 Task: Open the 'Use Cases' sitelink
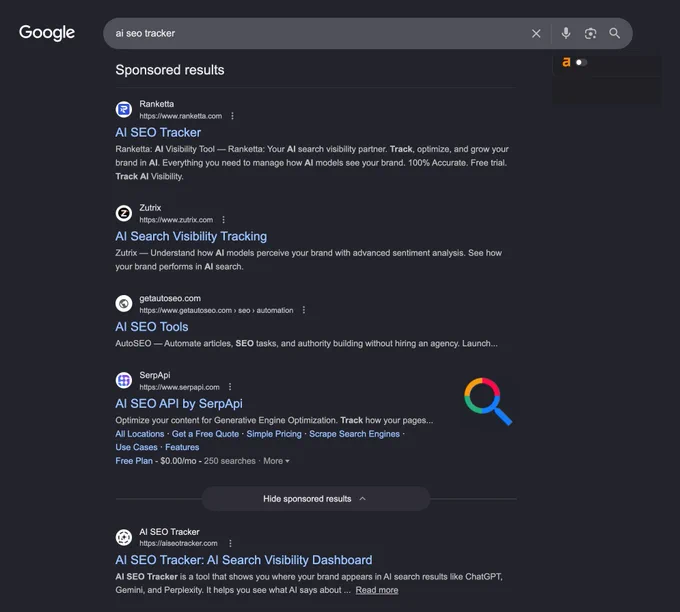tap(136, 447)
